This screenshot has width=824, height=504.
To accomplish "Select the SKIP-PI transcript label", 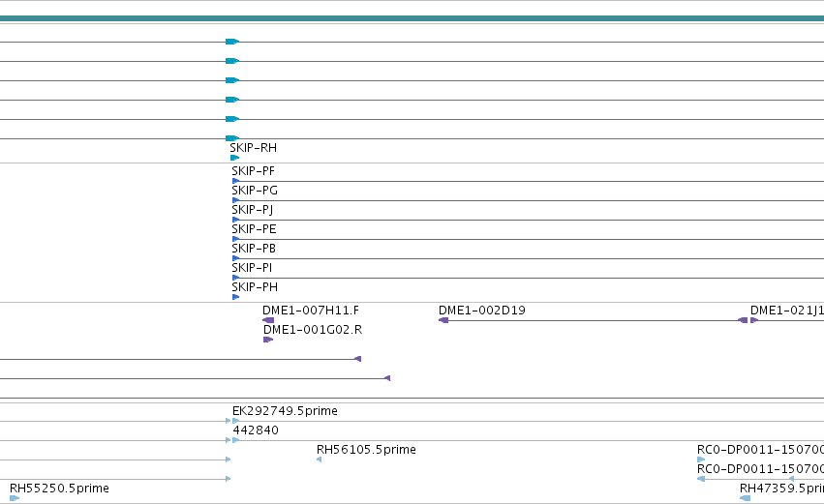I will 252,268.
